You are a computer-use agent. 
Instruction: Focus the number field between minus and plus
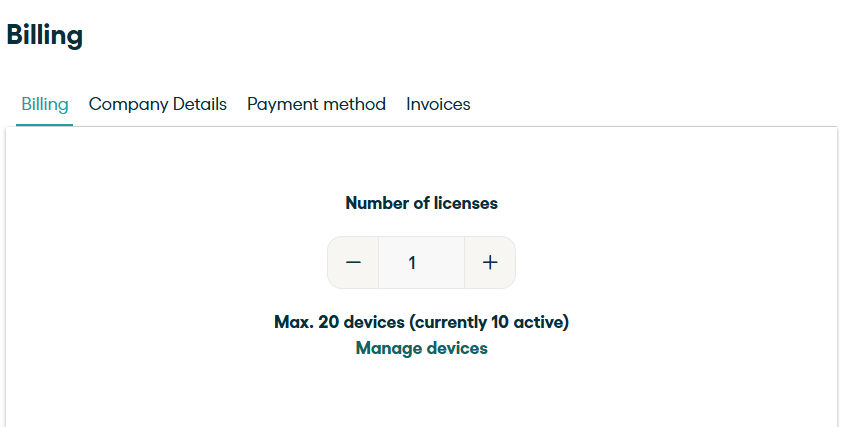pyautogui.click(x=421, y=263)
